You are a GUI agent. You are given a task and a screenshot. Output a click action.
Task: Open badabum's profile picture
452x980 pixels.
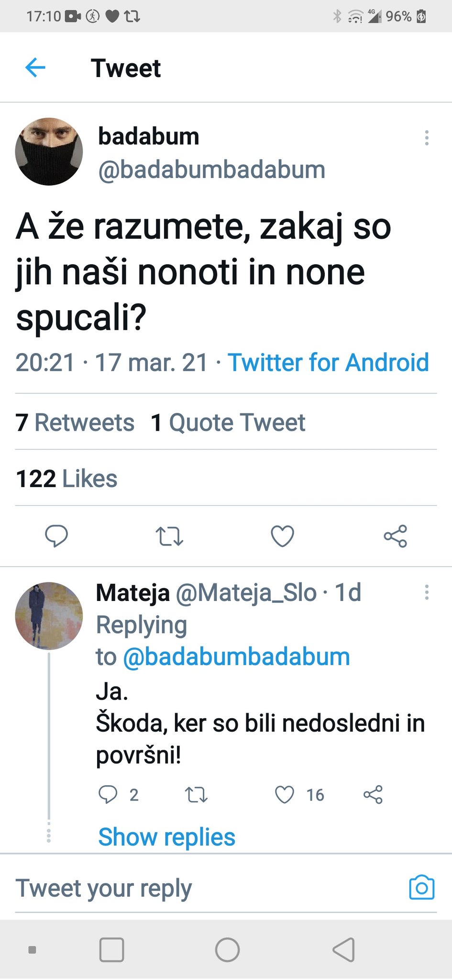[49, 152]
